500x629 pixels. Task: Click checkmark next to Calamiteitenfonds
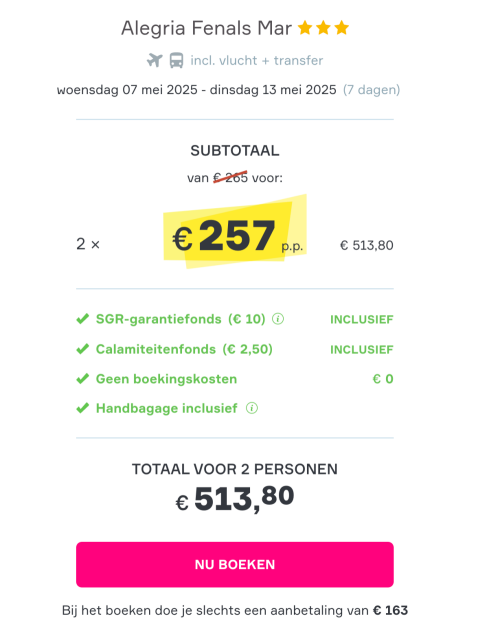(83, 349)
